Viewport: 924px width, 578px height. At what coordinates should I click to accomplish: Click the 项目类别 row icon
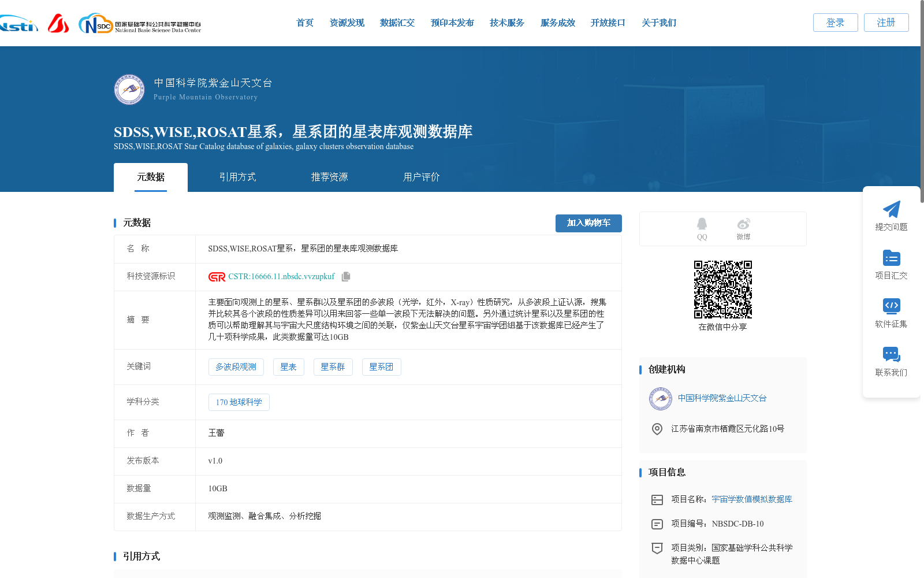657,548
